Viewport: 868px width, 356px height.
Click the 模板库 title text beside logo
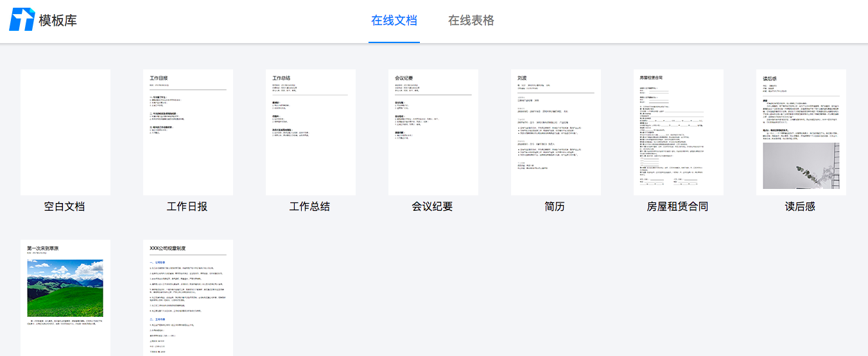click(x=58, y=21)
